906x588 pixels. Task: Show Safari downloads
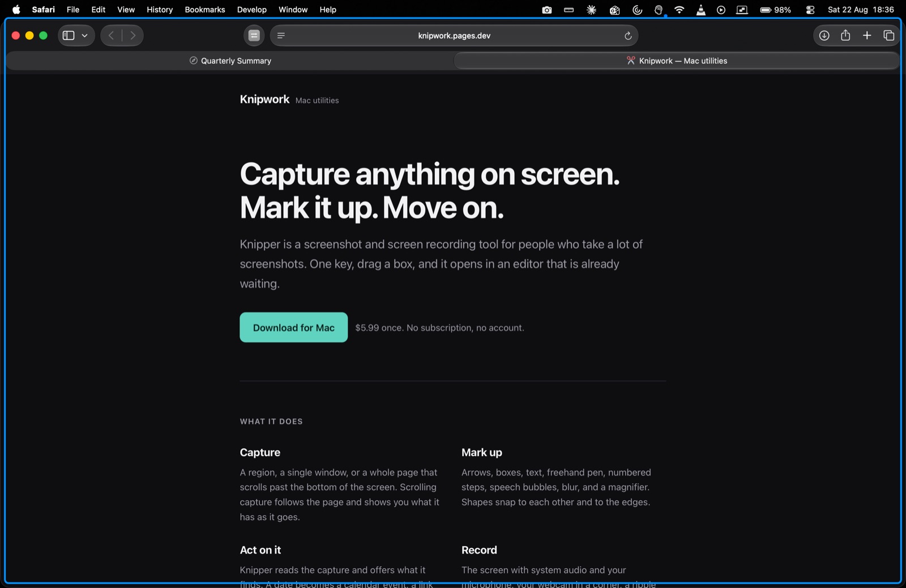tap(824, 36)
